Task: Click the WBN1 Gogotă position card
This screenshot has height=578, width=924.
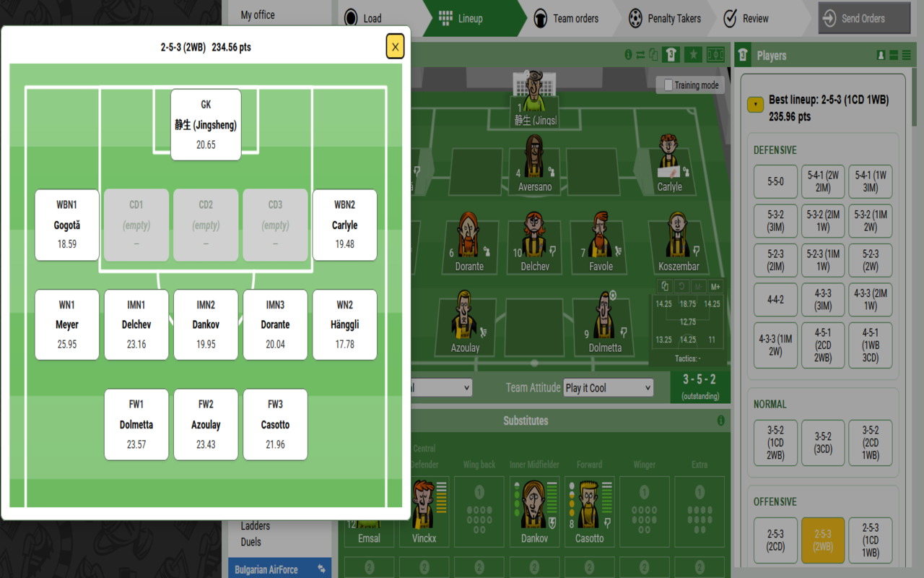Action: point(67,225)
